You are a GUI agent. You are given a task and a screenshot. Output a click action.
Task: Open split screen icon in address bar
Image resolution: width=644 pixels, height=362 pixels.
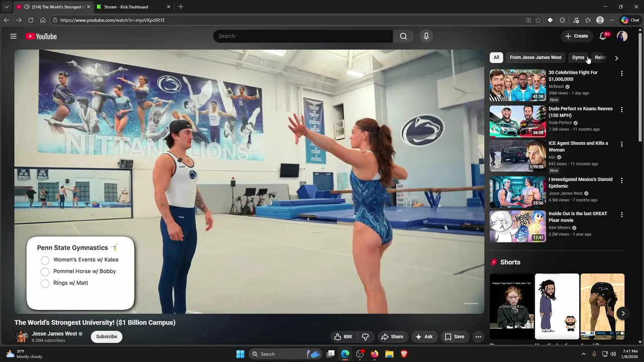click(x=528, y=20)
